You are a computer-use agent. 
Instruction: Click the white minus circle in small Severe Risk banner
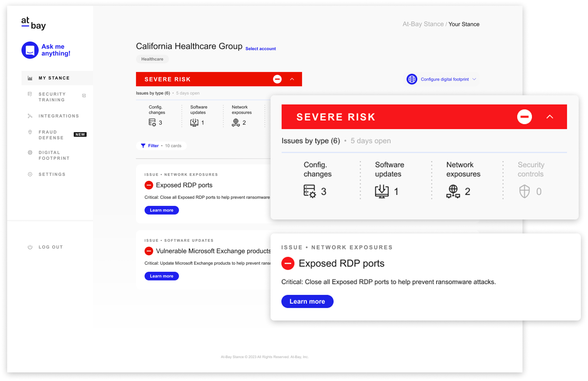coord(277,79)
